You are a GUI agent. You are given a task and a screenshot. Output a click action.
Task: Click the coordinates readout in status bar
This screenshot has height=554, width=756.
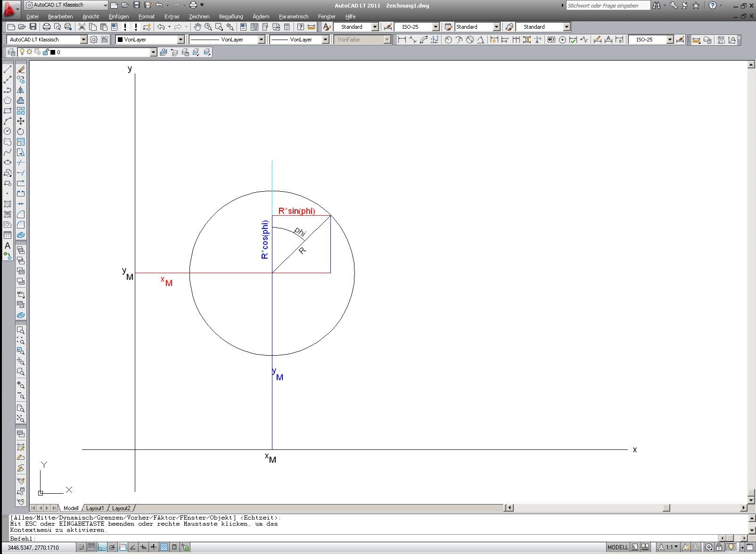click(33, 548)
